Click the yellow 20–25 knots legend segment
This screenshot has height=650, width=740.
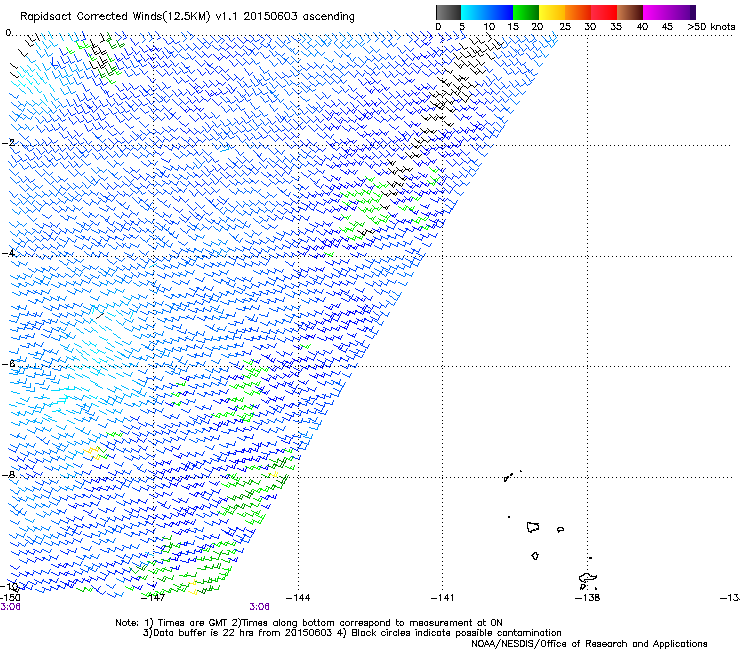(x=552, y=12)
